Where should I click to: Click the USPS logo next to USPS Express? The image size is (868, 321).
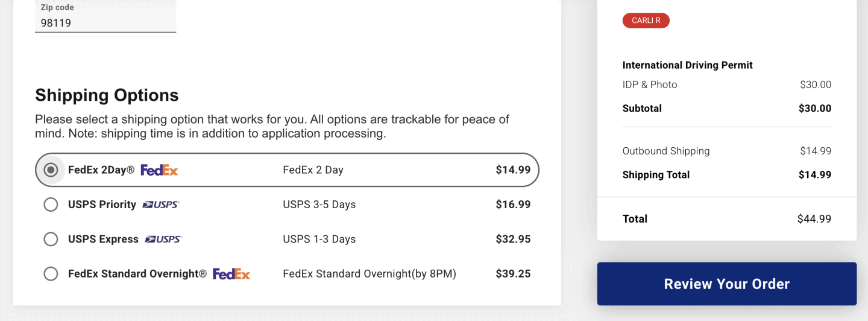(x=163, y=239)
